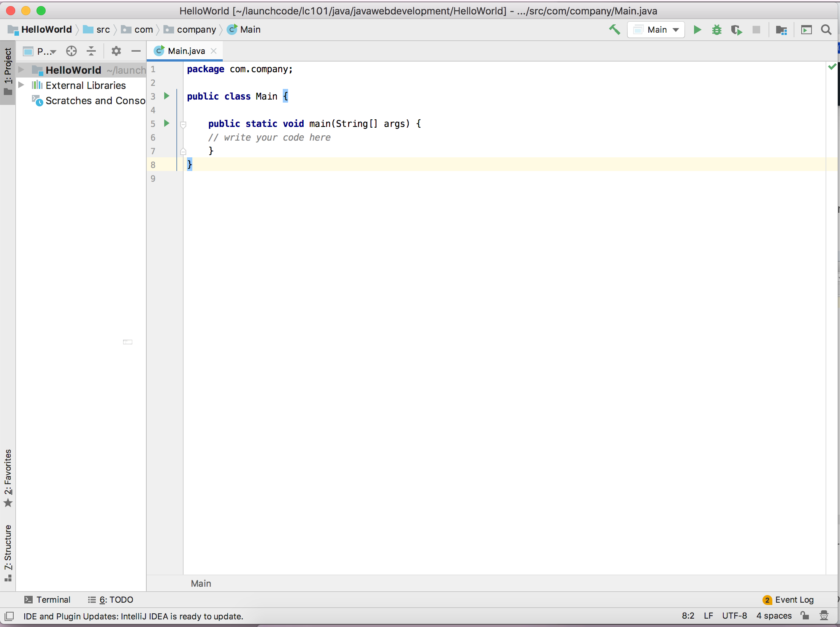
Task: Click the Stop square icon in toolbar
Action: [x=756, y=30]
